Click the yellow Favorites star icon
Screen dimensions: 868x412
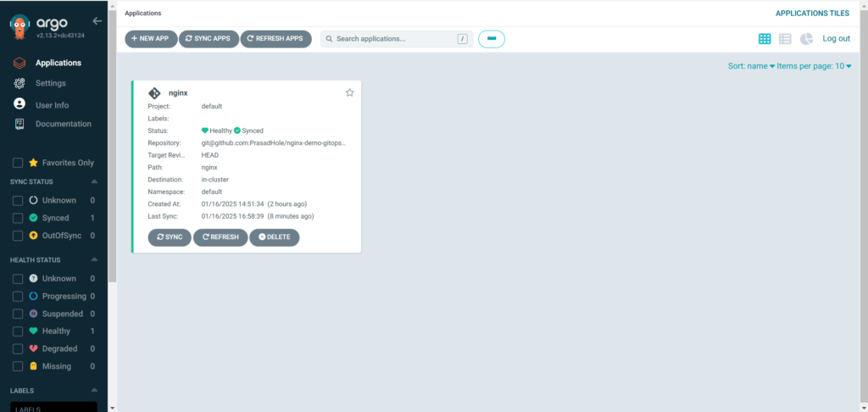pos(33,163)
